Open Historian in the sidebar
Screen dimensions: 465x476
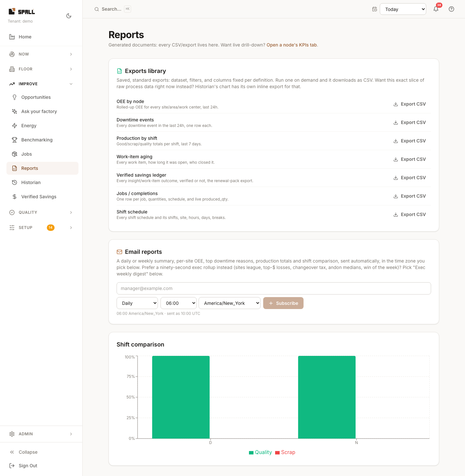(x=42, y=182)
